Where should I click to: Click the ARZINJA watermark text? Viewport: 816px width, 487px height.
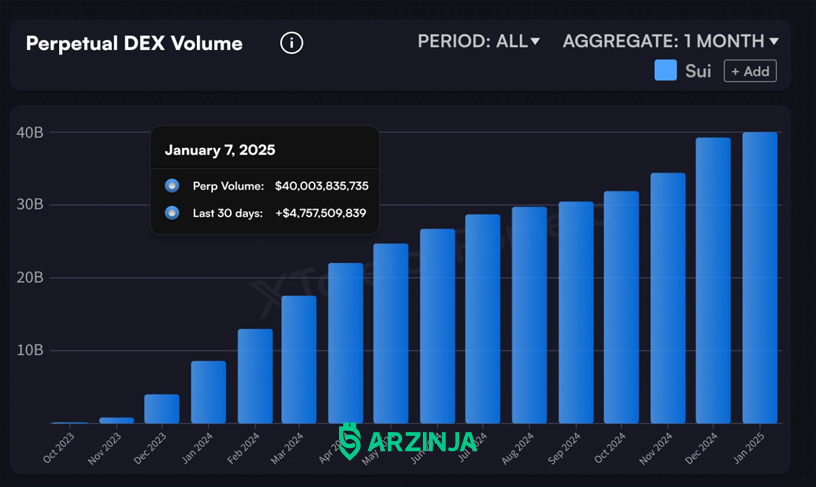click(x=422, y=442)
